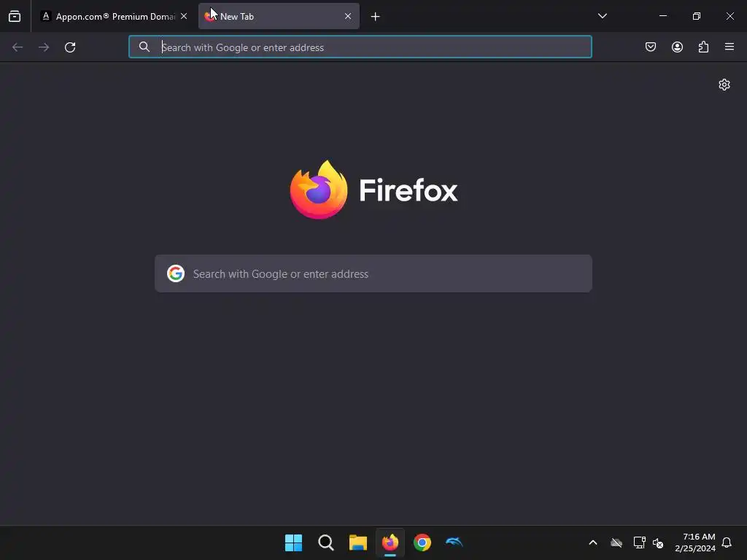Show hidden system tray icons
Image resolution: width=747 pixels, height=560 pixels.
point(593,542)
